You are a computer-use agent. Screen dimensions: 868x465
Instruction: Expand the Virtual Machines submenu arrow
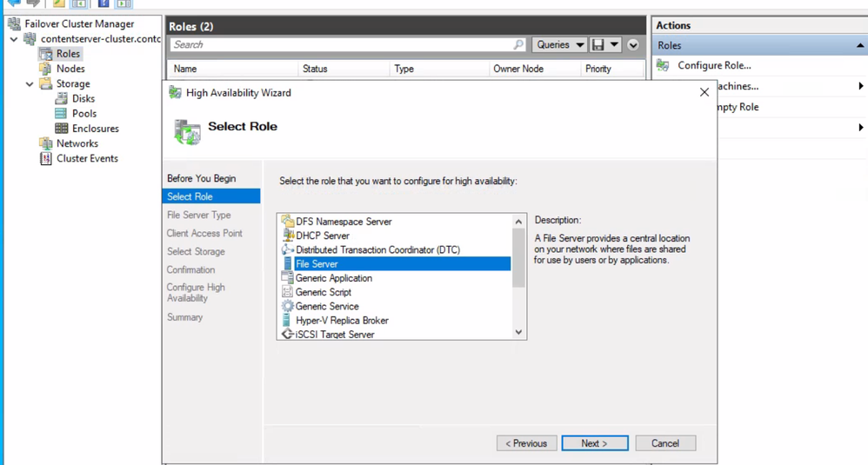[x=861, y=86]
